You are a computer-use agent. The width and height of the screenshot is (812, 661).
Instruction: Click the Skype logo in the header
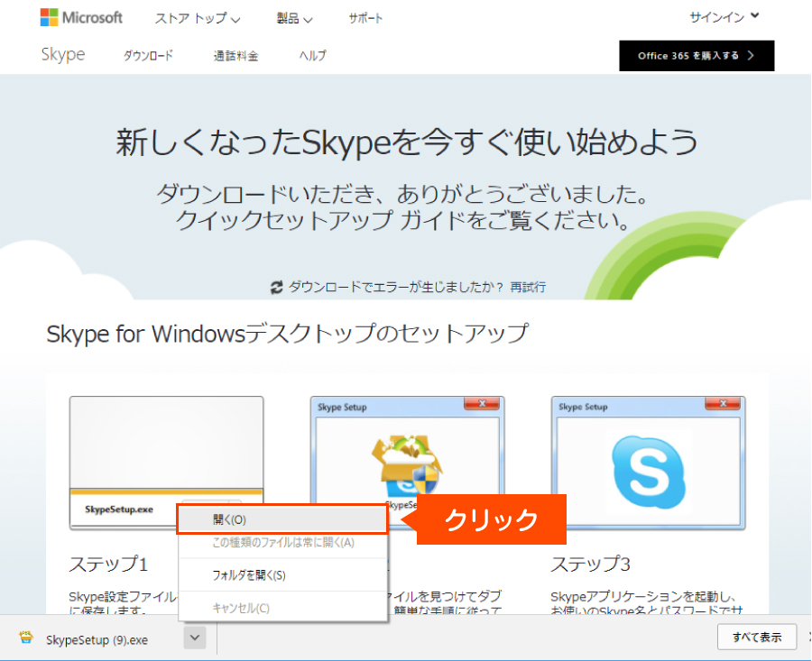coord(61,55)
